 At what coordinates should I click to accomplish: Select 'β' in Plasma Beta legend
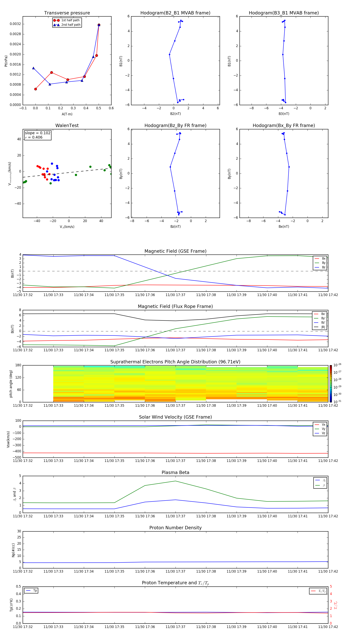(320, 485)
